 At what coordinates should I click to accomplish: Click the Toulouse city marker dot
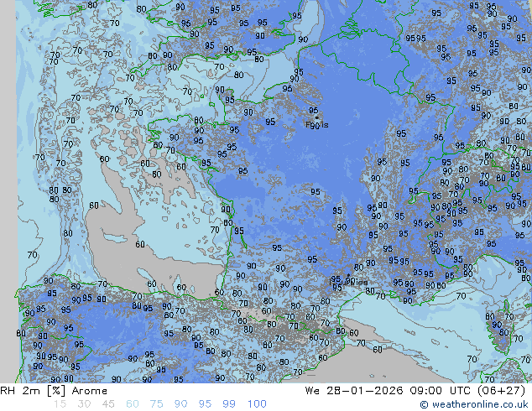[x=348, y=275]
